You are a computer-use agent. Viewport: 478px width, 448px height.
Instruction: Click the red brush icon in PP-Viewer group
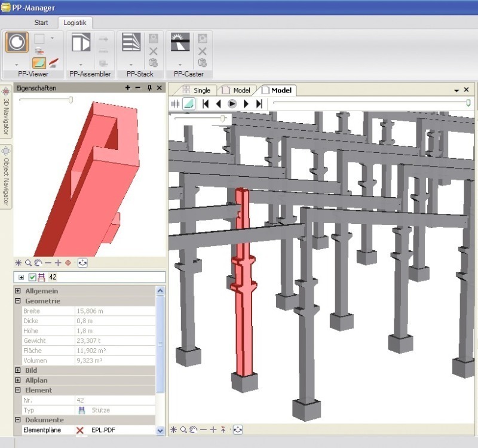coord(53,63)
